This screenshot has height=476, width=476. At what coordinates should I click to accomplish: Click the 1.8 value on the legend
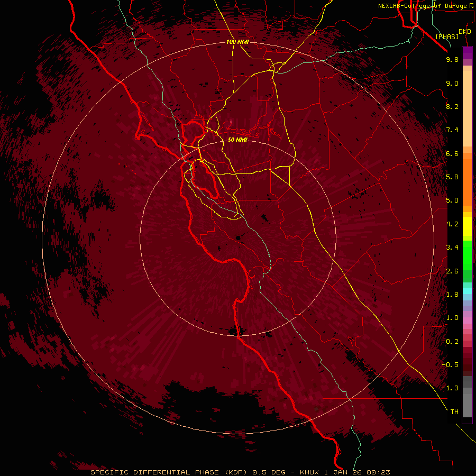pyautogui.click(x=452, y=294)
